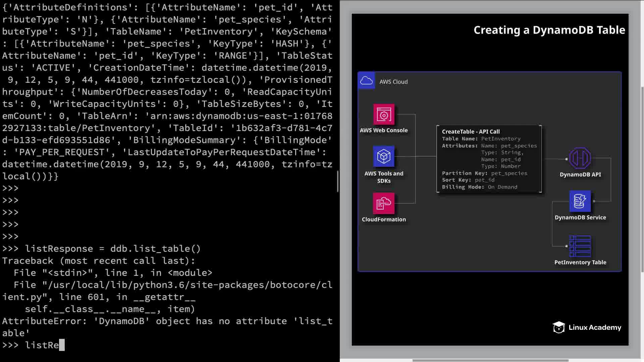Click the DynamoDB Service icon
This screenshot has height=362, width=644.
click(580, 201)
